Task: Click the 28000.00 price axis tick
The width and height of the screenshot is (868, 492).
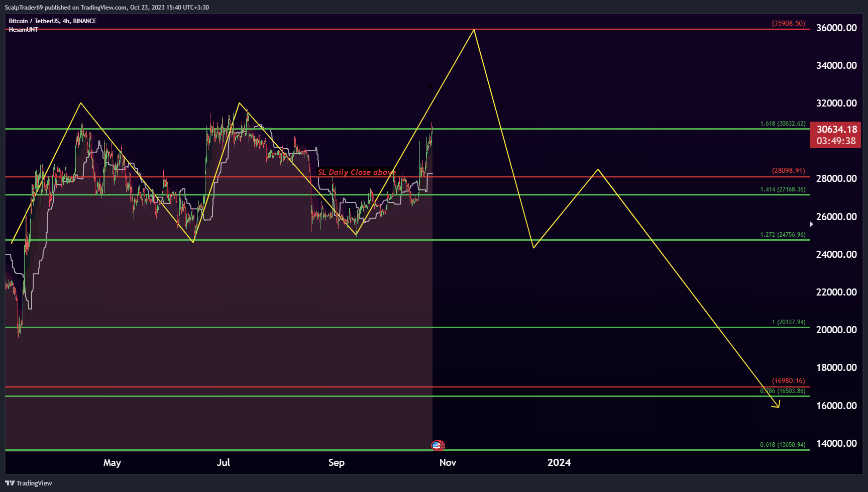Action: pos(836,178)
